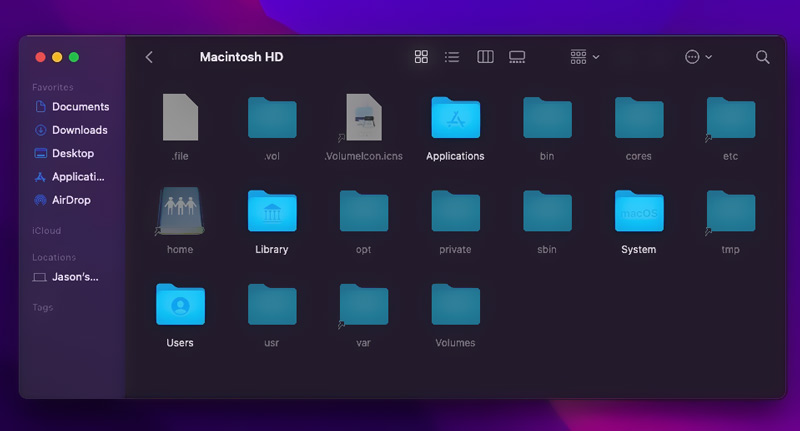Click the "Users" folder name label

(x=180, y=343)
